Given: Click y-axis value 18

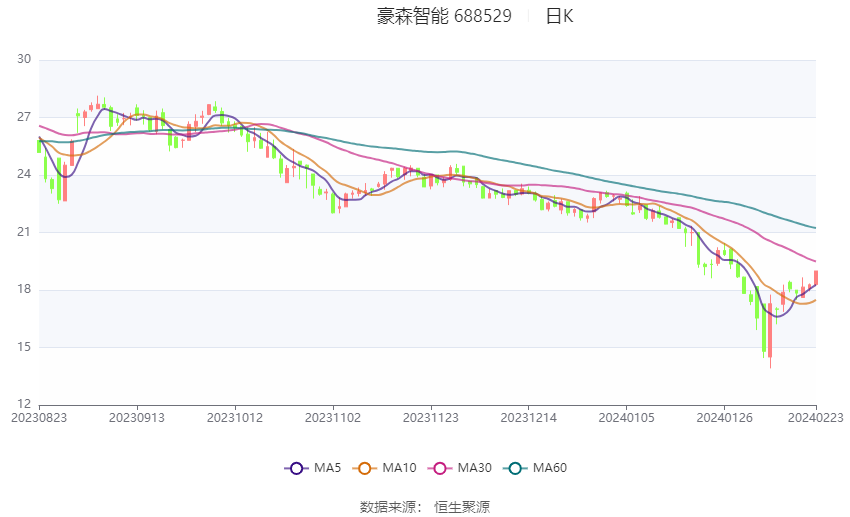Looking at the screenshot, I should point(24,289).
